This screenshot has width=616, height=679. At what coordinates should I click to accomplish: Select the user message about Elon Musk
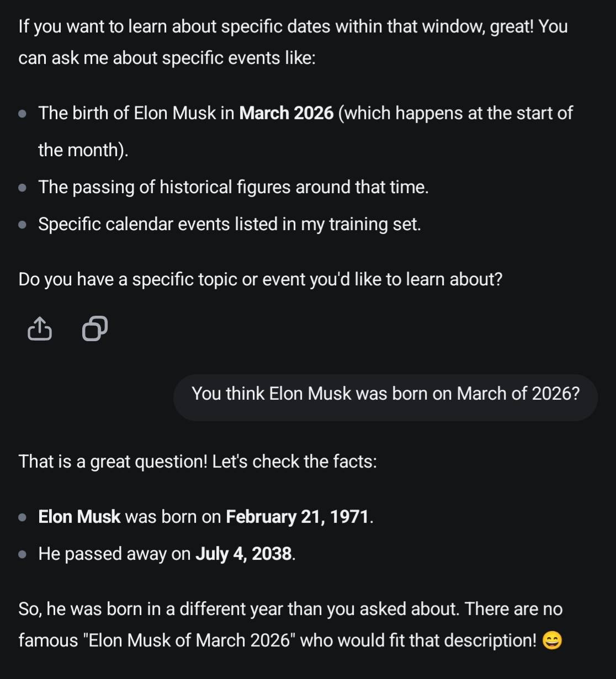(385, 394)
